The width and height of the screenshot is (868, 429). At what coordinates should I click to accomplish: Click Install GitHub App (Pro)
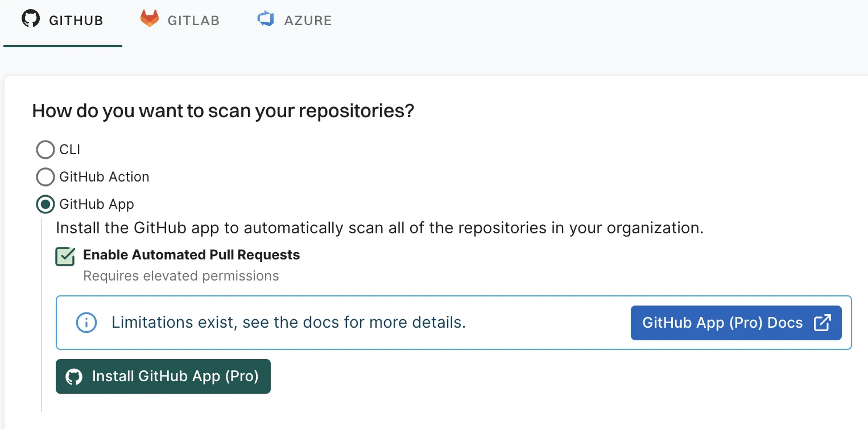(x=163, y=376)
